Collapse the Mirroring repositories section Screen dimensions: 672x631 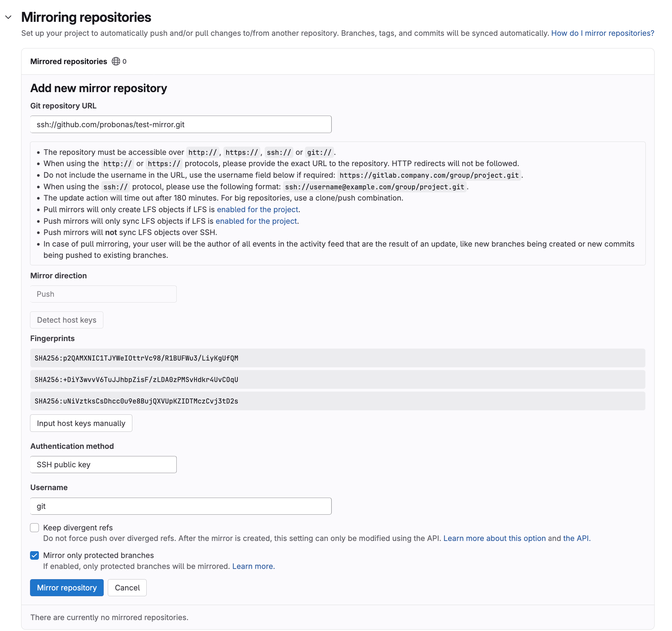pos(9,18)
